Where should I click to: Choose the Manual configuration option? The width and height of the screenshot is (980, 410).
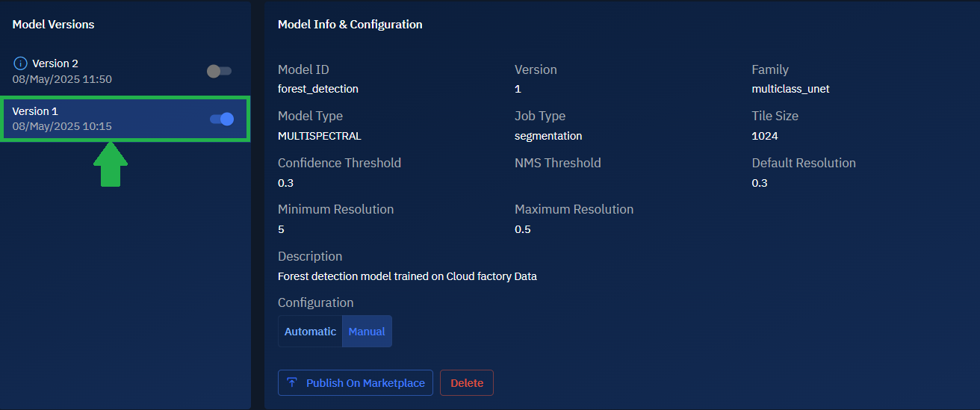367,332
